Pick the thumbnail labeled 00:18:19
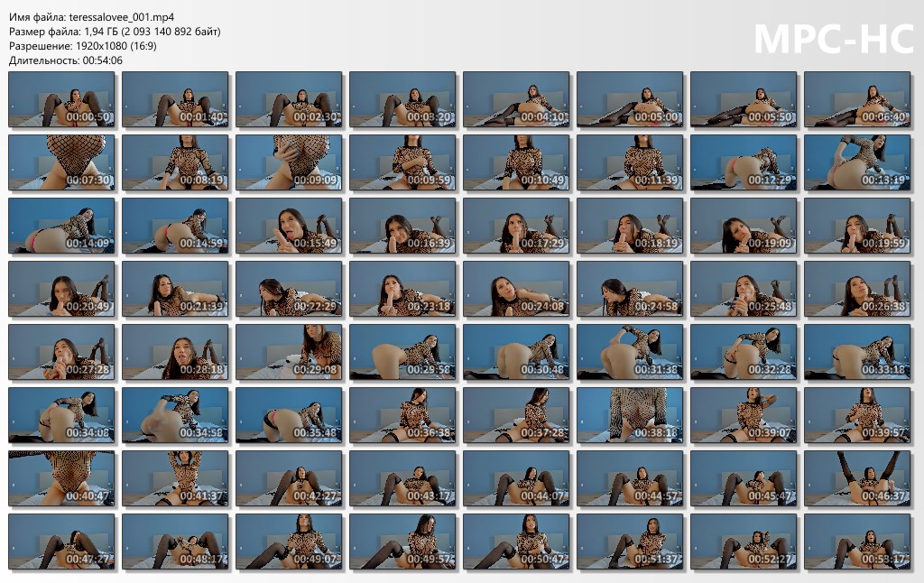This screenshot has height=583, width=924. 630,226
